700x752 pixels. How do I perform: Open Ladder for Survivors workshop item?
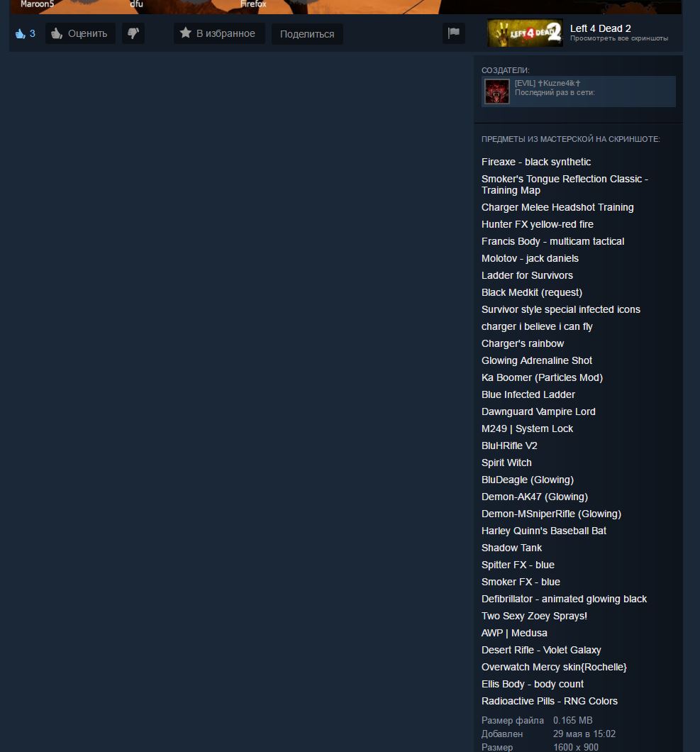coord(527,275)
